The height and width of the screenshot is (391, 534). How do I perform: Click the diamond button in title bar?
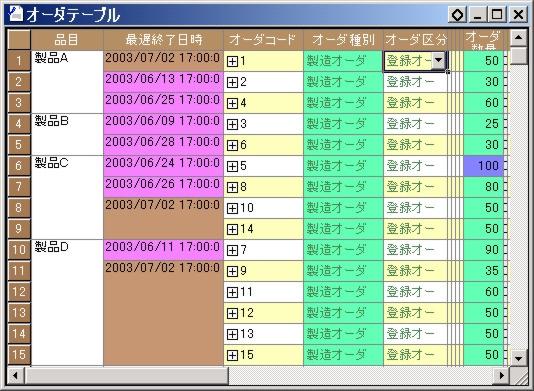tap(457, 15)
